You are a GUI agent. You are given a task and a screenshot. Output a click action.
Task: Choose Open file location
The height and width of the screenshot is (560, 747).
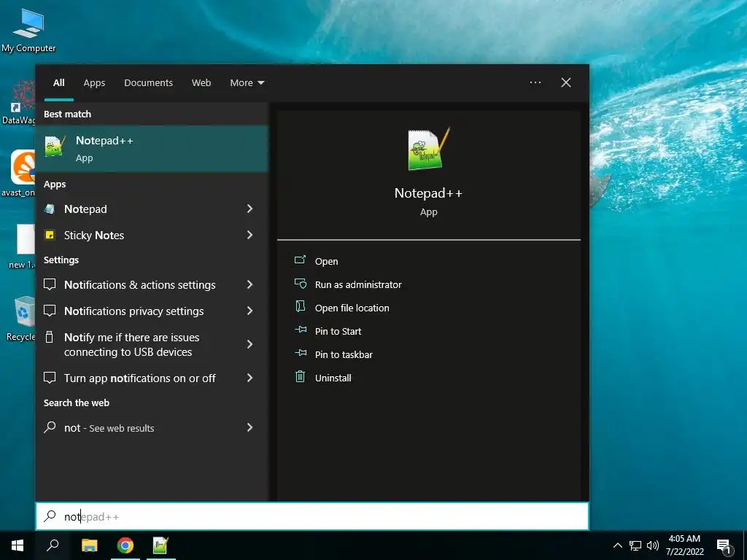(x=352, y=308)
